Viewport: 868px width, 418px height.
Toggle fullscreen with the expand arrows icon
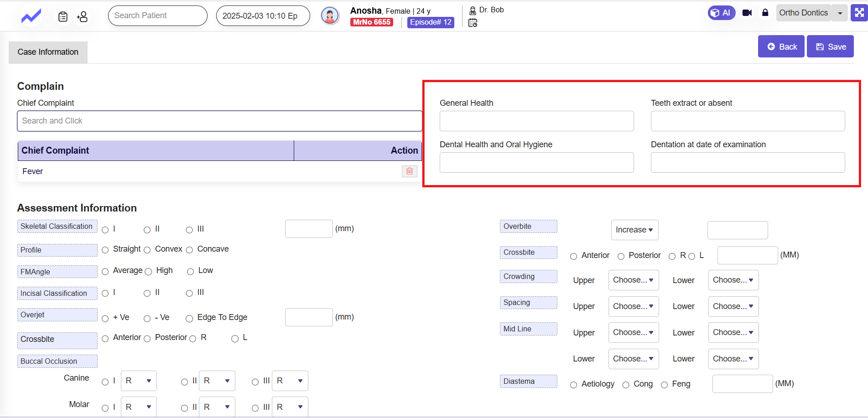(859, 13)
